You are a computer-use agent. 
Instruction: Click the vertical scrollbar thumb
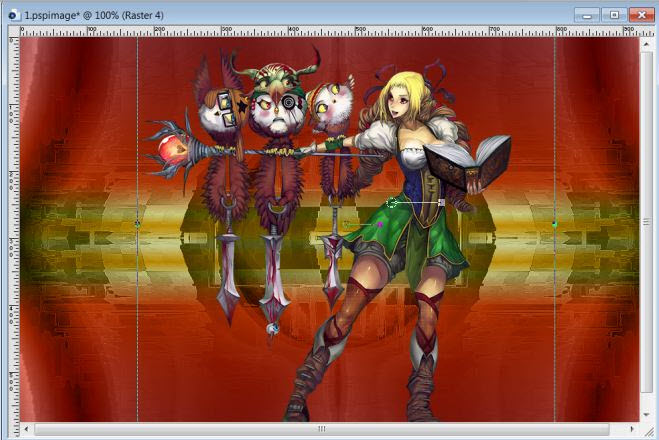click(646, 222)
